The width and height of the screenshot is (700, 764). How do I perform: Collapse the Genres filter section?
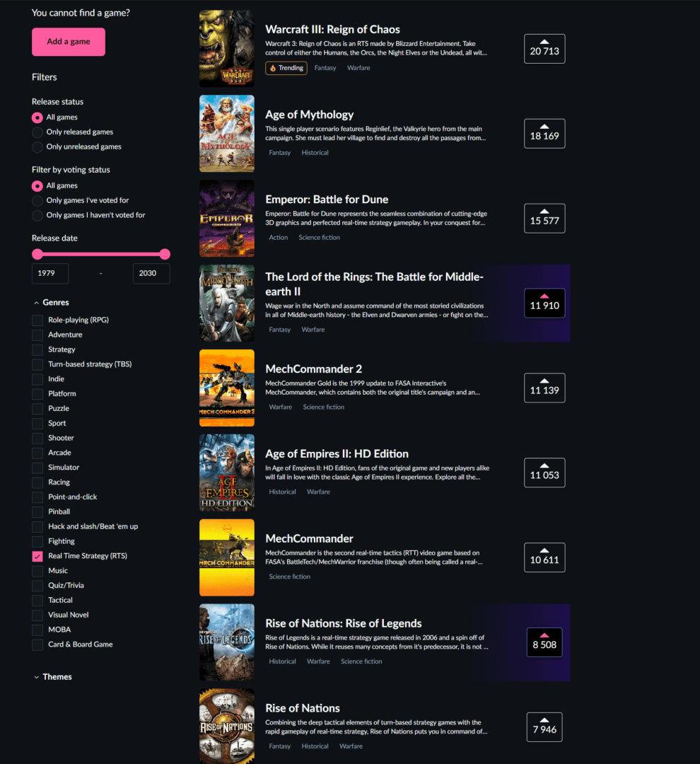51,303
